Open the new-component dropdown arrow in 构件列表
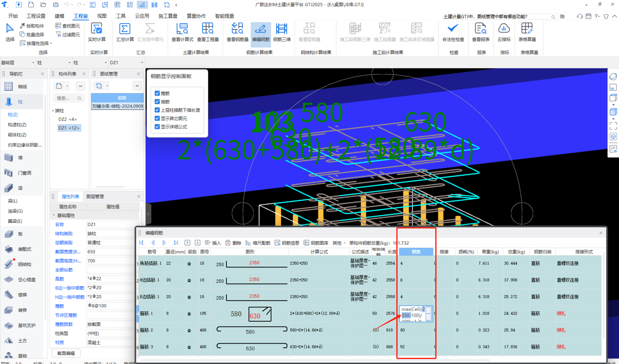619x364 pixels. [67, 86]
